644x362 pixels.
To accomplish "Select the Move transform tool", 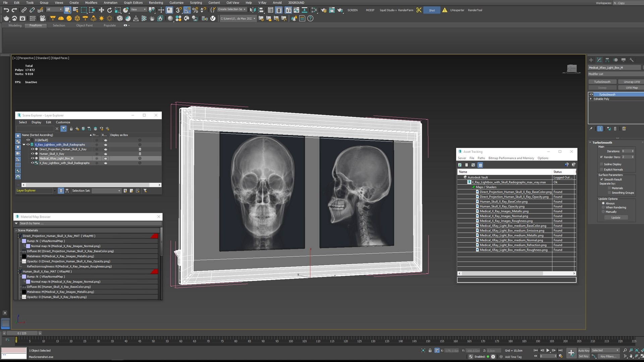I will [x=101, y=10].
